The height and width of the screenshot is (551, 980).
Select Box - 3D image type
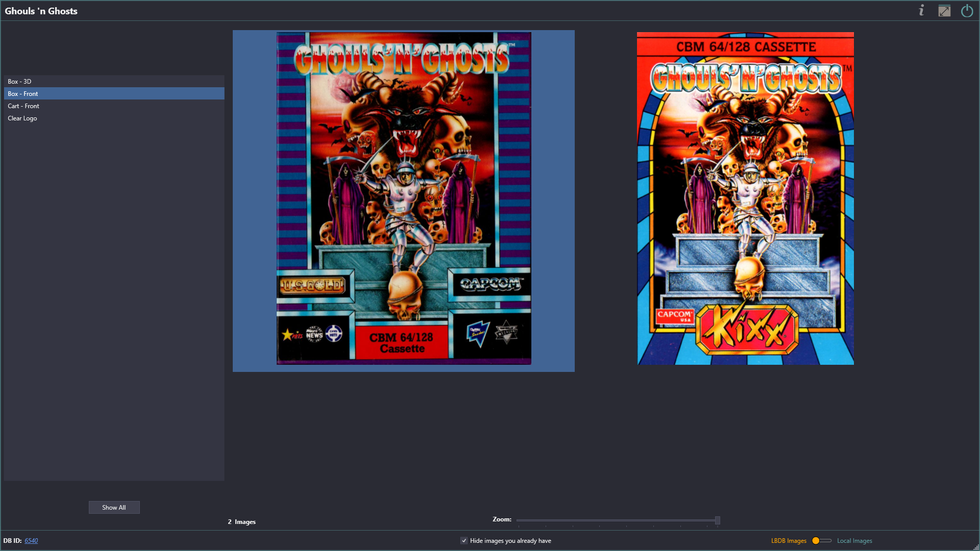click(x=114, y=82)
